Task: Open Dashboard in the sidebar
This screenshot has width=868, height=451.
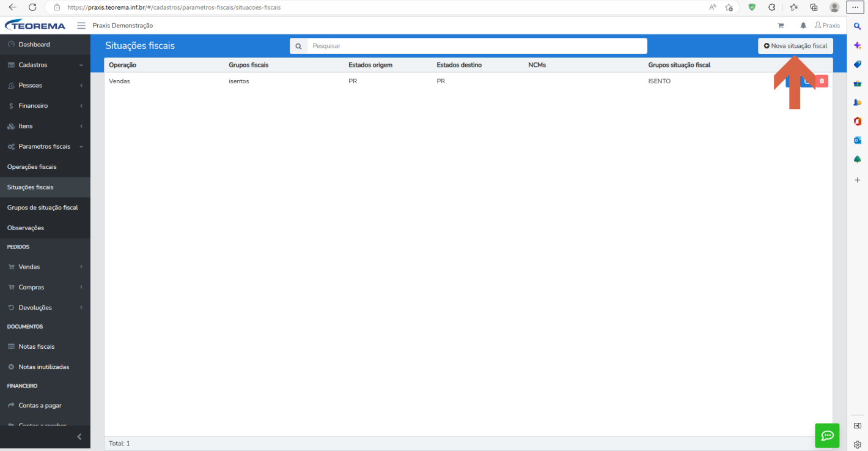Action: pos(45,45)
